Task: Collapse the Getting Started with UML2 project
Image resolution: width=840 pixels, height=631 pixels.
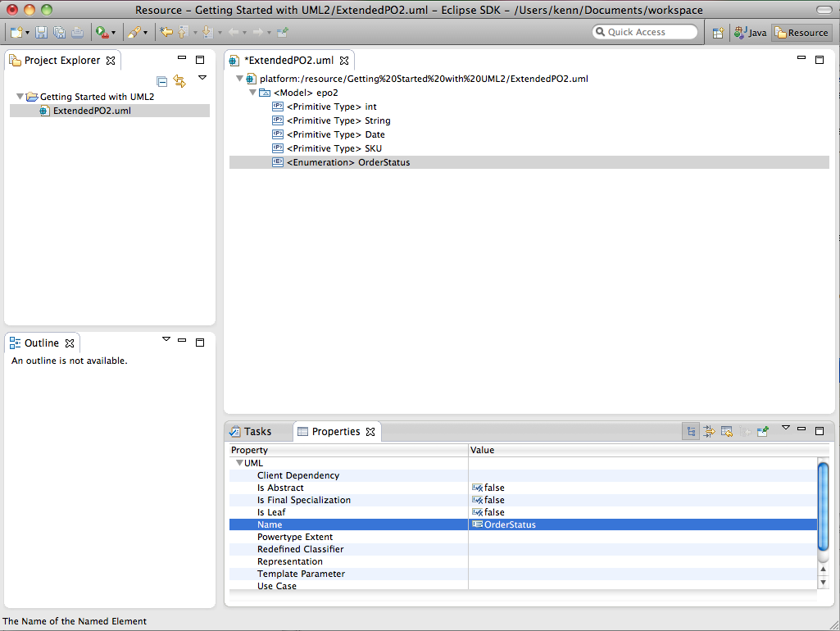Action: click(x=20, y=97)
